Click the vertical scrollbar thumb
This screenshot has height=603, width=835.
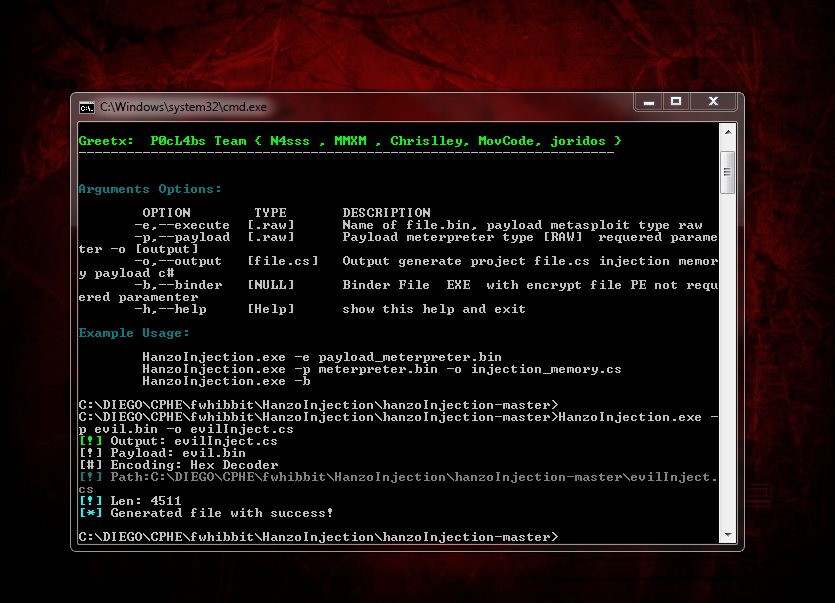tap(728, 173)
